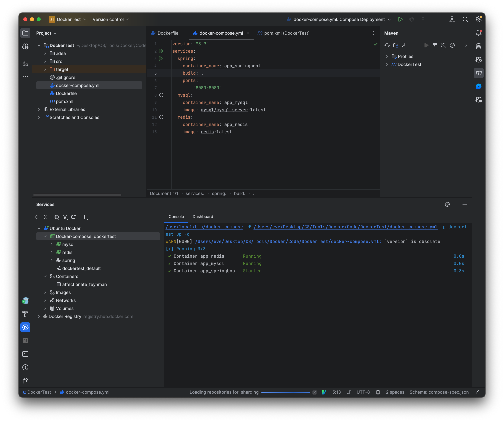This screenshot has height=422, width=504.
Task: Expand the src folder
Action: pos(45,61)
